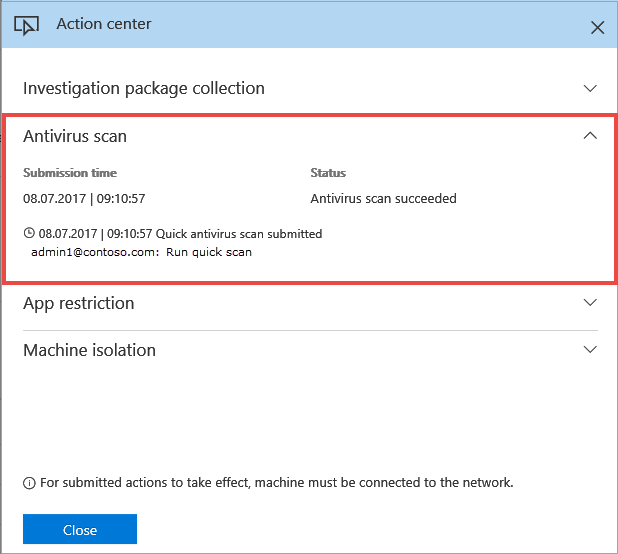This screenshot has width=618, height=554.
Task: Click the 'Antivirus scan succeeded' status value
Action: pyautogui.click(x=383, y=198)
